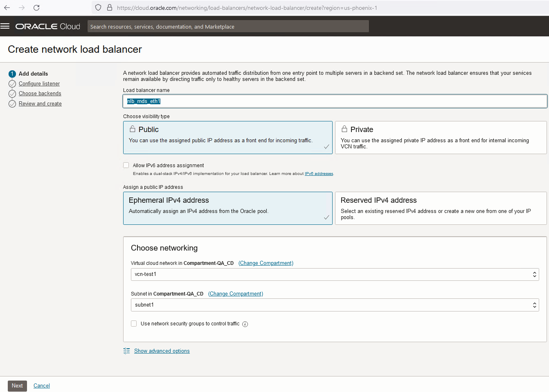Click the advanced options sliders icon
Screen dimensions: 549x392
pyautogui.click(x=127, y=351)
